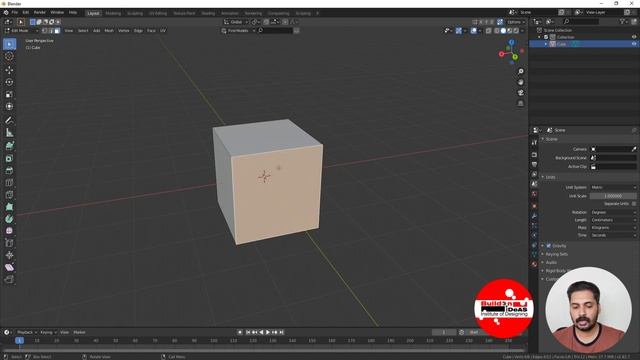Screen dimensions: 640x360
Task: Select the Knife tool
Action: click(x=9, y=195)
